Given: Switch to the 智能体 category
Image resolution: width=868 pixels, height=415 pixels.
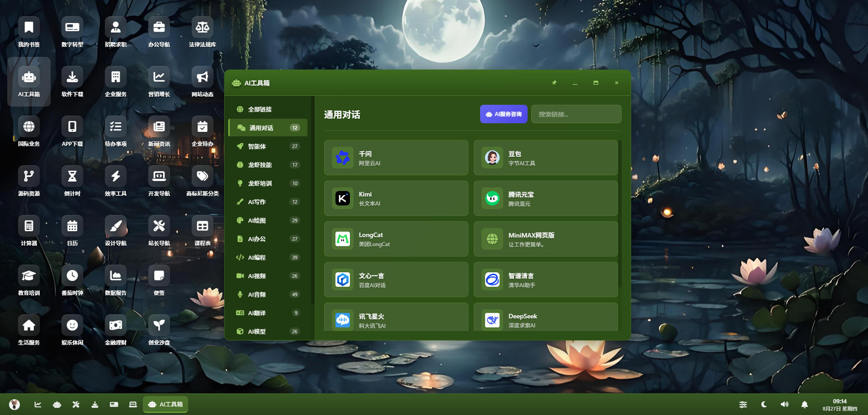Looking at the screenshot, I should point(268,146).
